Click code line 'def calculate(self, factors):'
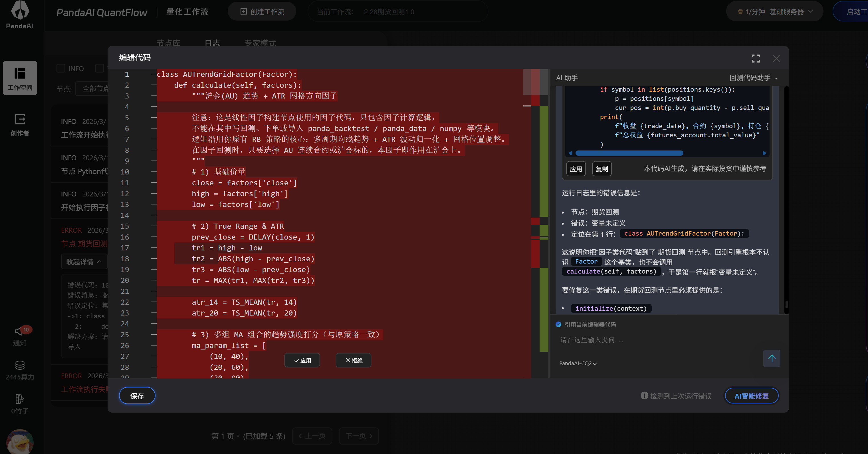 [238, 85]
